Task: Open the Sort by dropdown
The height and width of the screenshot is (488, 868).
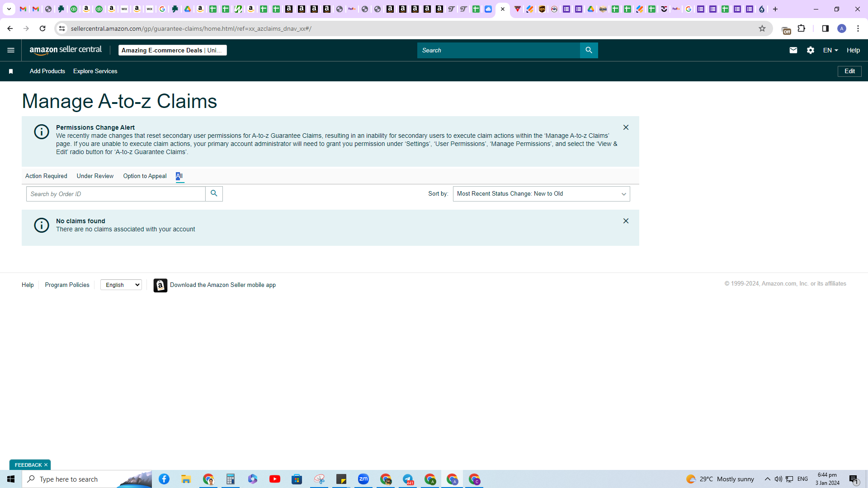Action: click(x=541, y=194)
